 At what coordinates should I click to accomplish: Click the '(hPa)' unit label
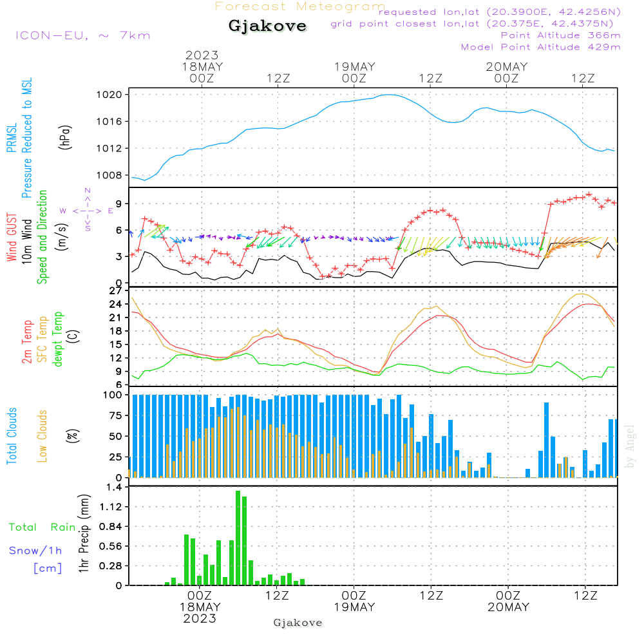pos(65,137)
